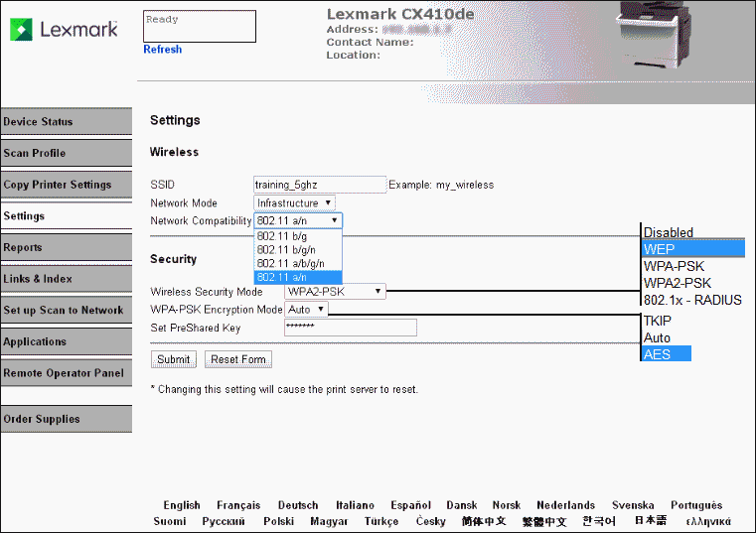
Task: Open the Applications page
Action: [67, 341]
